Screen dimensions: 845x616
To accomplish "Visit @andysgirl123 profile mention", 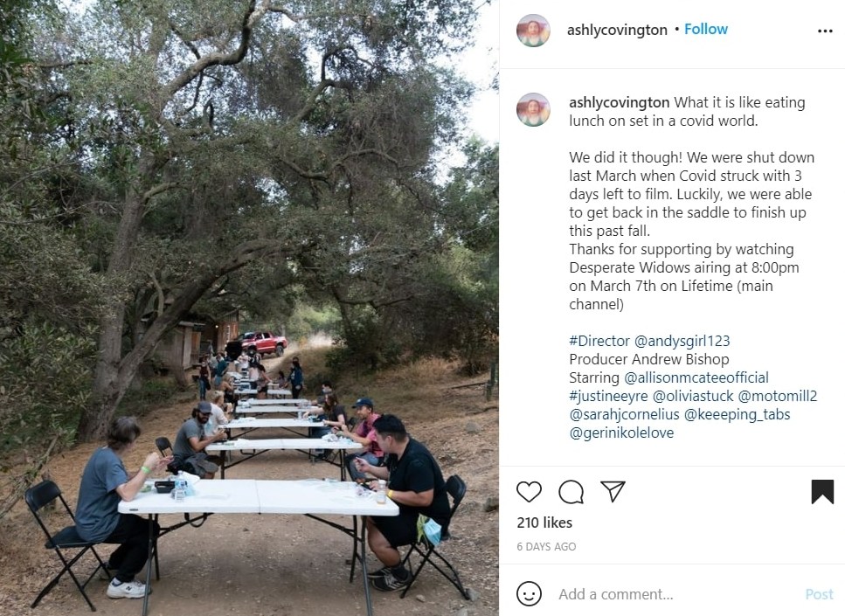I will pos(682,341).
